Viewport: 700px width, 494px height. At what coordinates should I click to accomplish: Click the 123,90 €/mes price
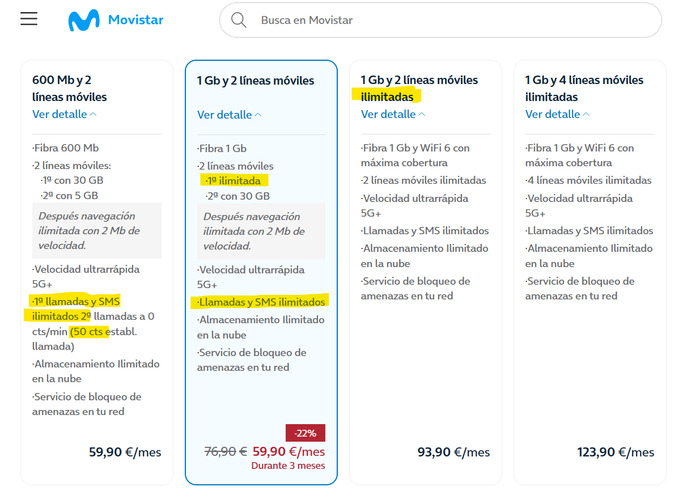[x=614, y=452]
